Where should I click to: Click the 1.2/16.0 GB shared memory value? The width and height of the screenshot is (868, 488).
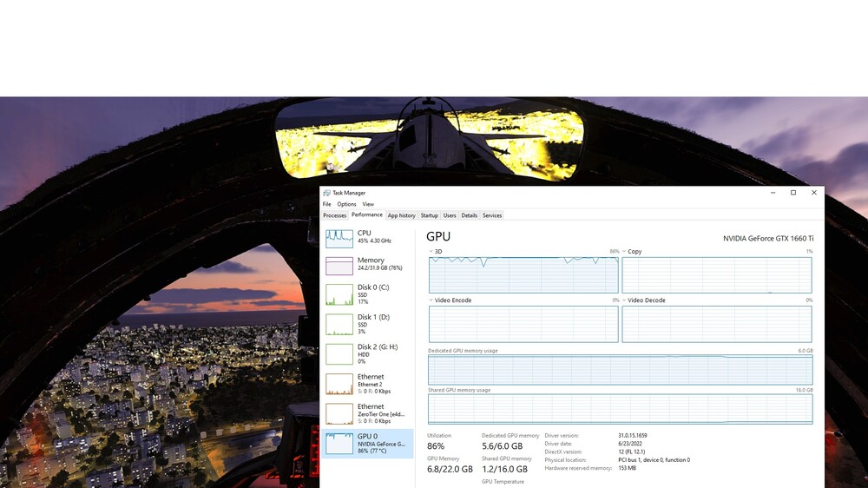tap(504, 469)
